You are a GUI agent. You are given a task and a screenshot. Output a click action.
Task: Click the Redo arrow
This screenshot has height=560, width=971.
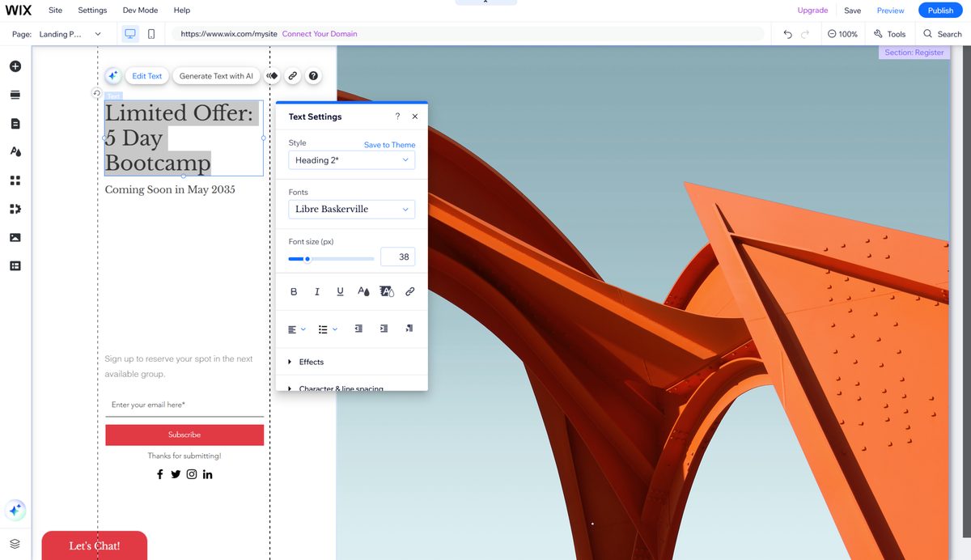tap(805, 34)
